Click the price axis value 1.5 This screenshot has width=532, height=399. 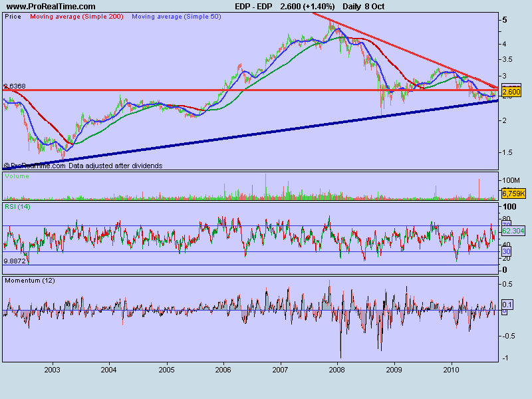[x=507, y=152]
